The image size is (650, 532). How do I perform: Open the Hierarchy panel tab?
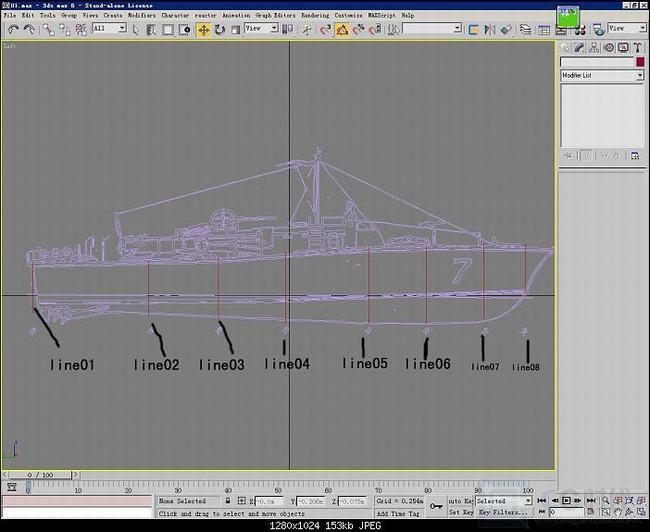594,47
